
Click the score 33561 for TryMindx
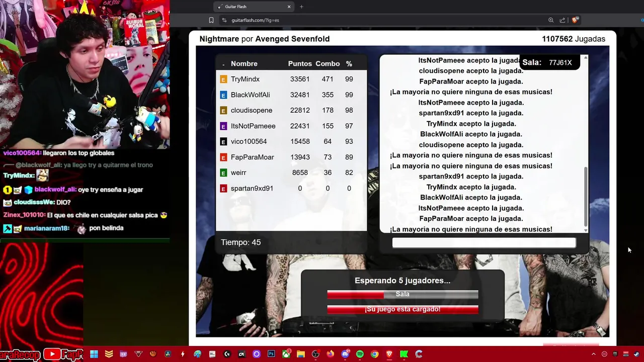point(300,79)
